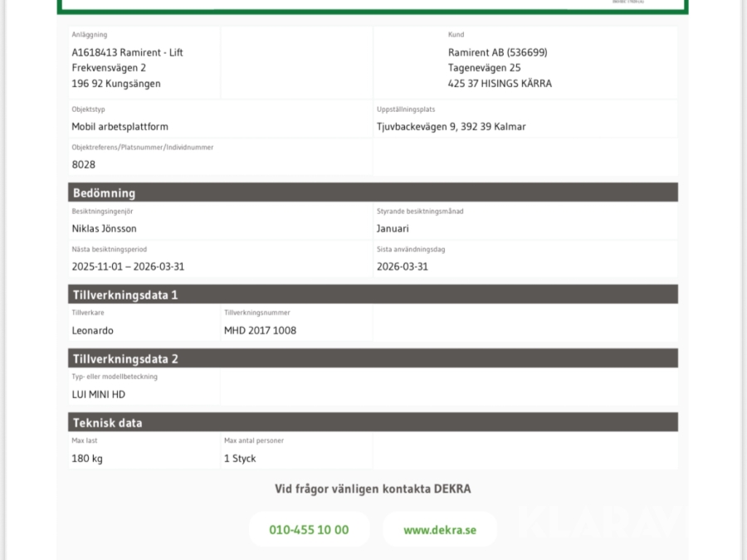The width and height of the screenshot is (747, 560).
Task: Select the Teknisk data header bar
Action: (373, 422)
